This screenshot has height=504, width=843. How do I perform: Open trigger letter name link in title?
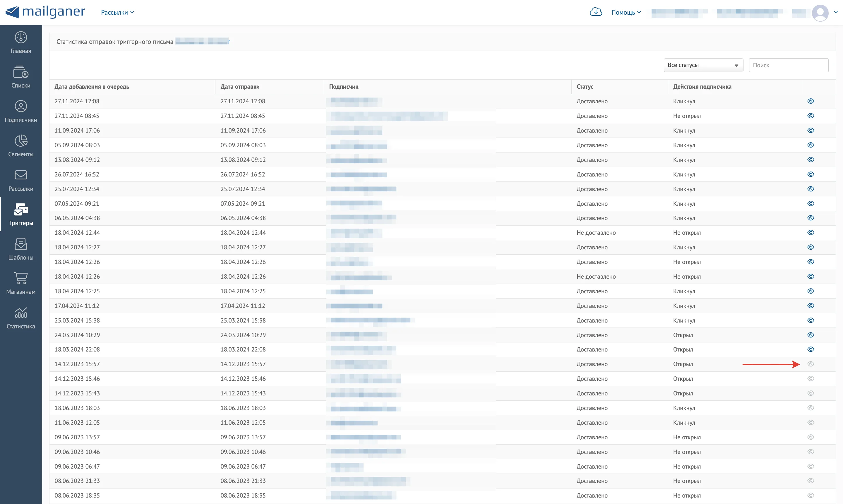tap(203, 42)
